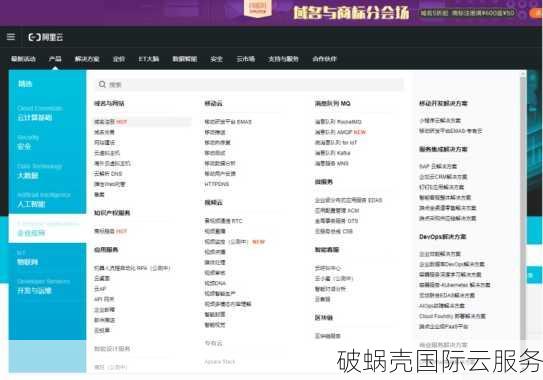This screenshot has height=380, width=543.
Task: Open the 域名注册 HOT link
Action: tap(111, 122)
